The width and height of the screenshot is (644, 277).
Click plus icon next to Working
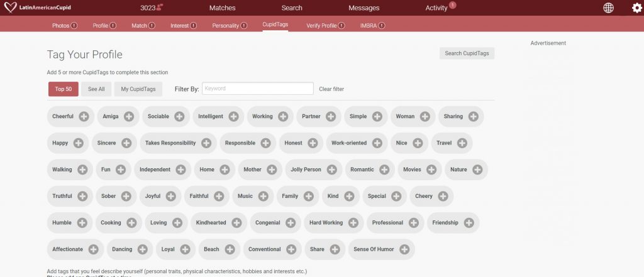[283, 117]
